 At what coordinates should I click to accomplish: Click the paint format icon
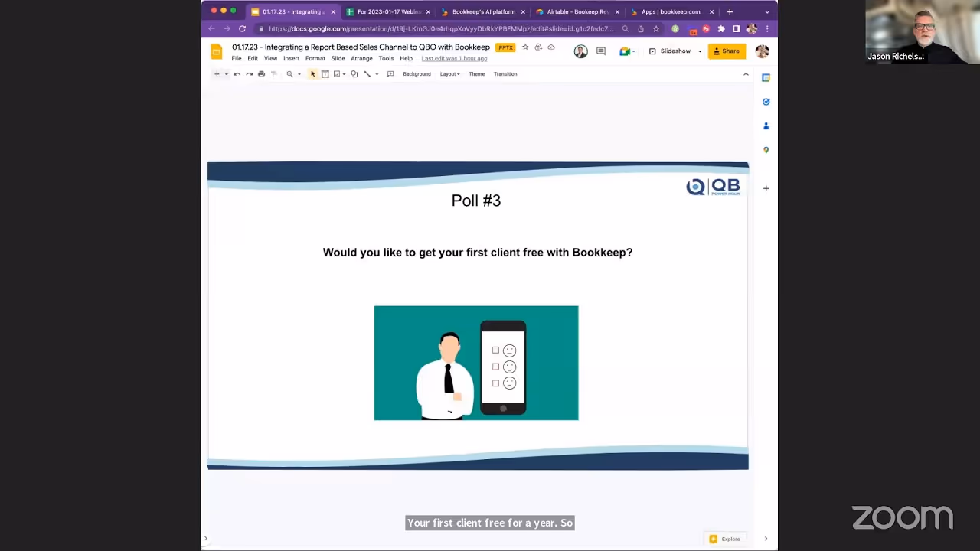point(273,74)
